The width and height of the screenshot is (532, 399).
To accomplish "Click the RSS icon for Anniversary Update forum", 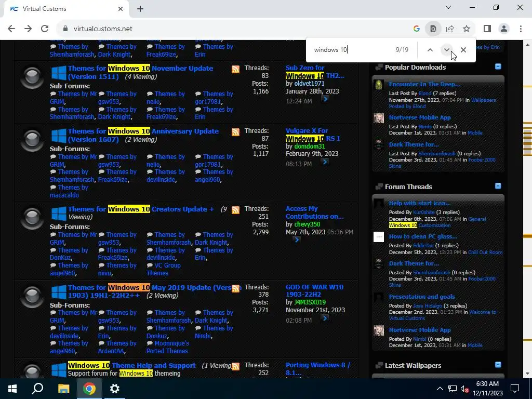I will pyautogui.click(x=235, y=132).
